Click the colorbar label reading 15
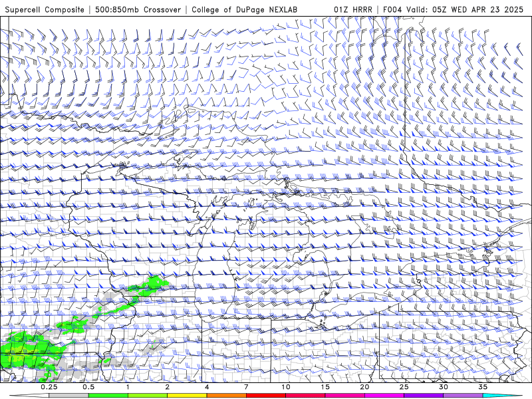Screen dimensions: 532x399 pyautogui.click(x=325, y=387)
